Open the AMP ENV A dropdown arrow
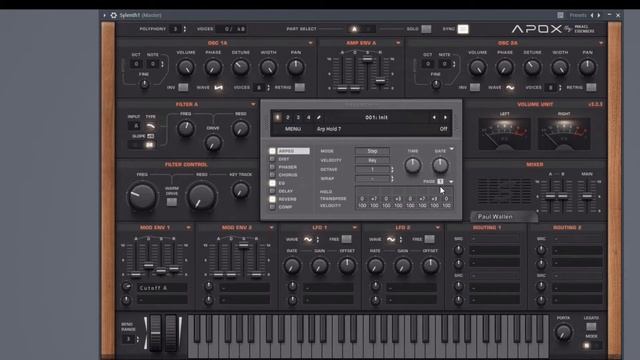640x360 pixels. 398,43
